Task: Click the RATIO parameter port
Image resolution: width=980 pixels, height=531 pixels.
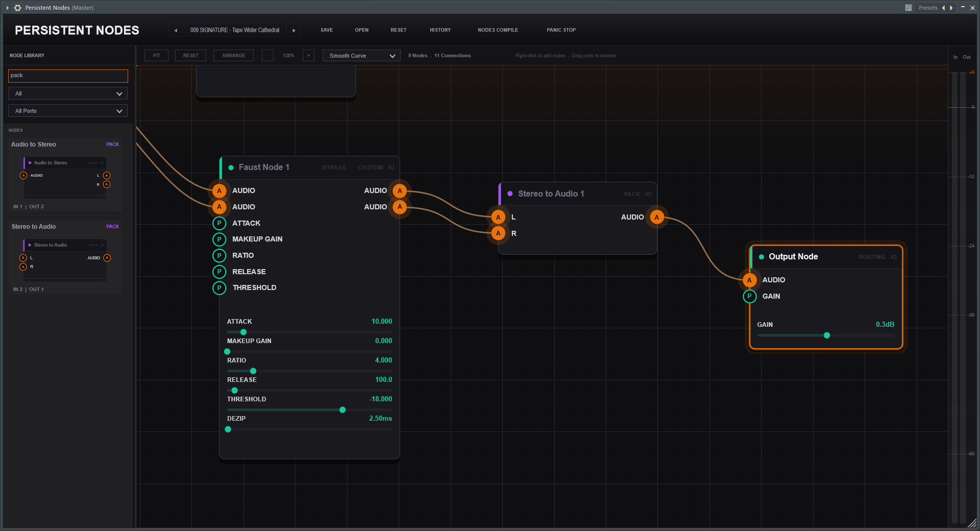Action: pyautogui.click(x=219, y=255)
